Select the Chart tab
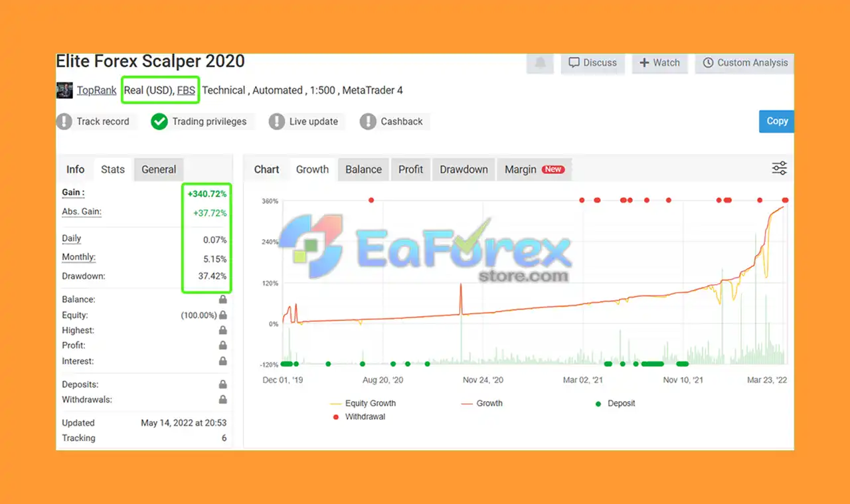This screenshot has height=504, width=850. click(266, 169)
